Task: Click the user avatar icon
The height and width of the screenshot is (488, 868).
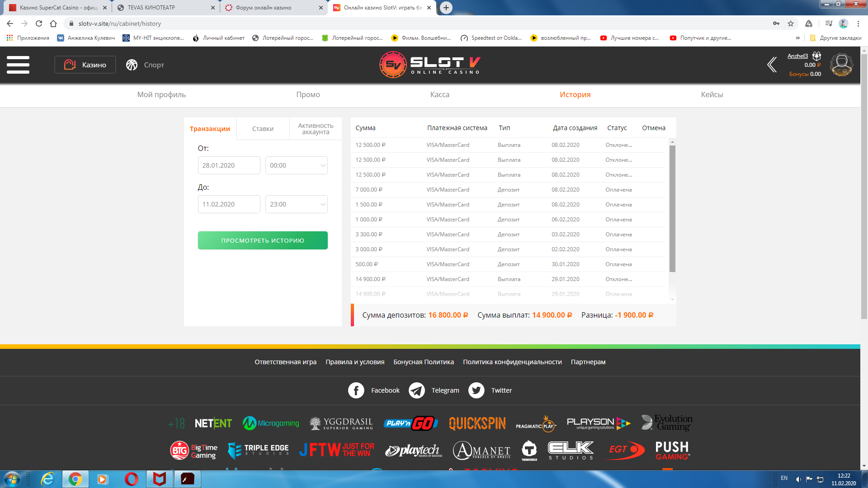Action: point(841,65)
